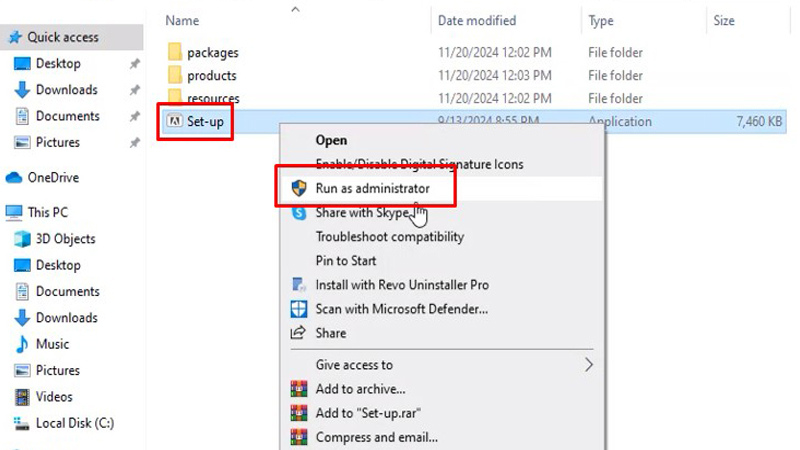Open Downloads under Quick access
The height and width of the screenshot is (450, 800).
[66, 90]
